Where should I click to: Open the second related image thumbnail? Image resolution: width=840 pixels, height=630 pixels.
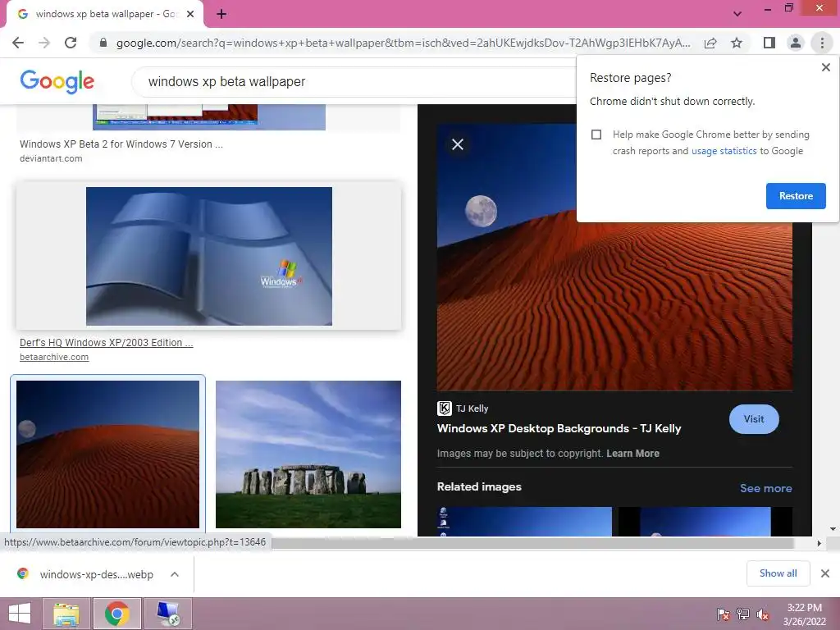click(705, 521)
